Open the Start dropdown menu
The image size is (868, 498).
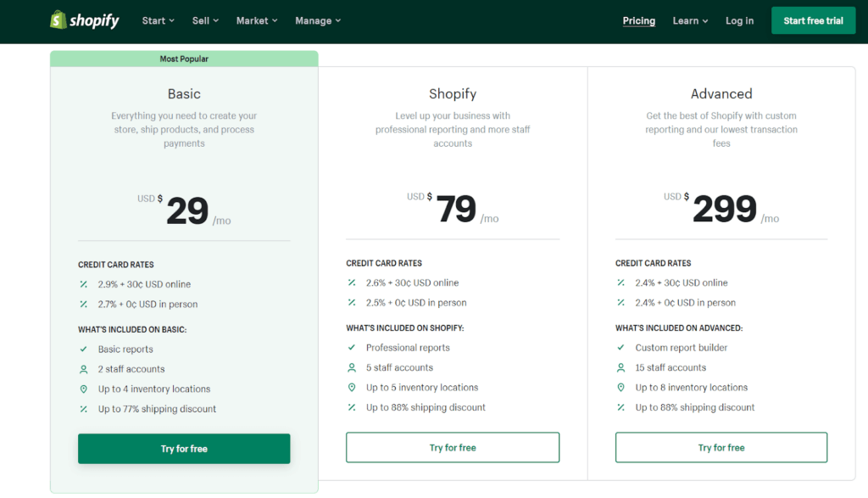[x=158, y=20]
